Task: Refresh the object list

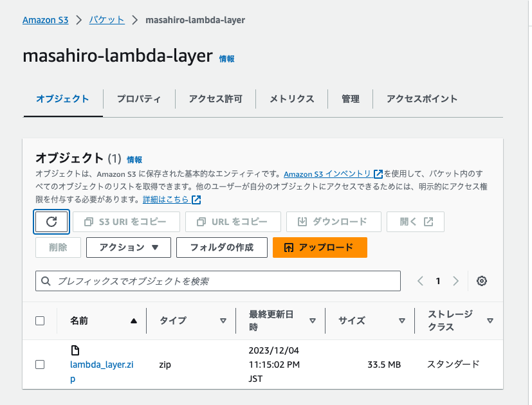Action: click(51, 221)
